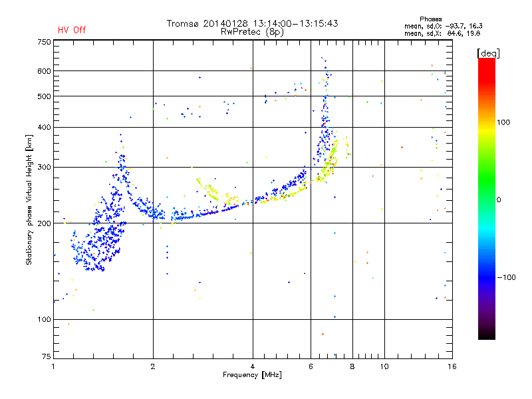Click the y-axis label '100' on the left
The height and width of the screenshot is (399, 532).
click(x=44, y=320)
